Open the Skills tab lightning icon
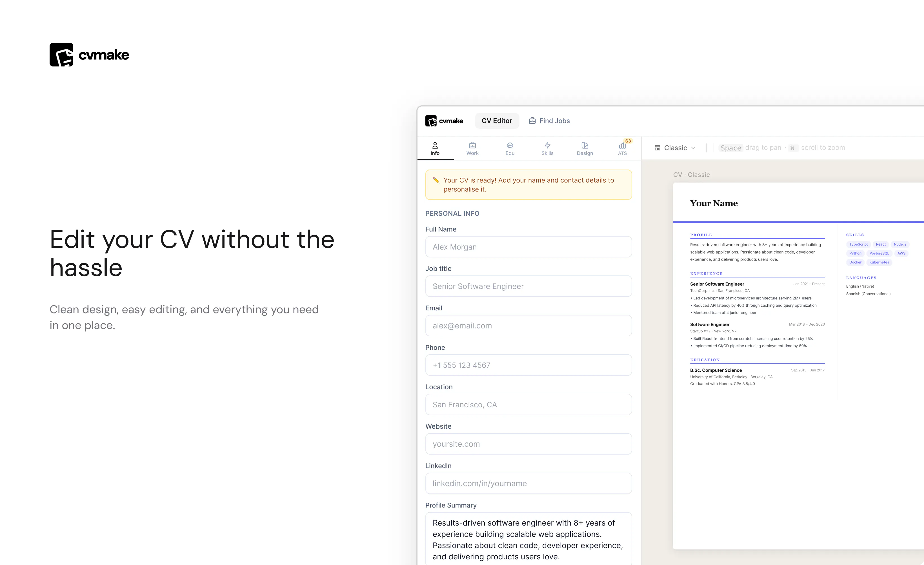 (x=548, y=145)
